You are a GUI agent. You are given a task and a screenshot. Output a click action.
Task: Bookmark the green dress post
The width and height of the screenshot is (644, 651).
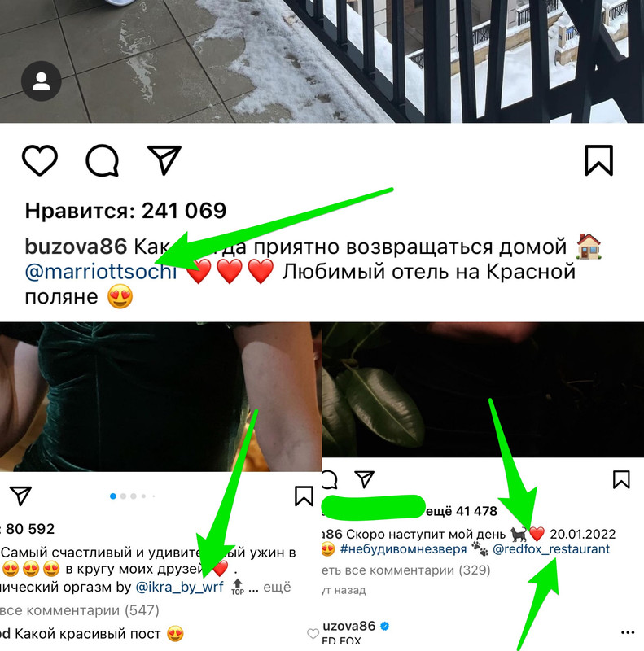[304, 496]
